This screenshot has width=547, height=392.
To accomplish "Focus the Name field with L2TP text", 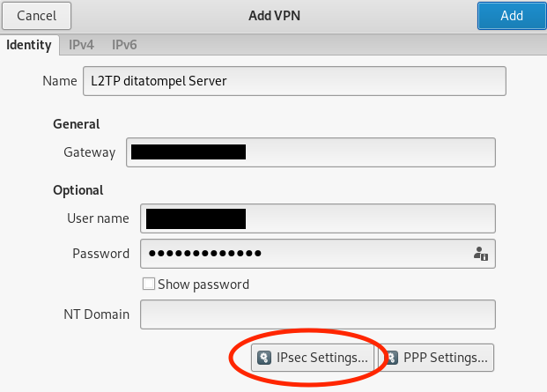I will pos(294,81).
